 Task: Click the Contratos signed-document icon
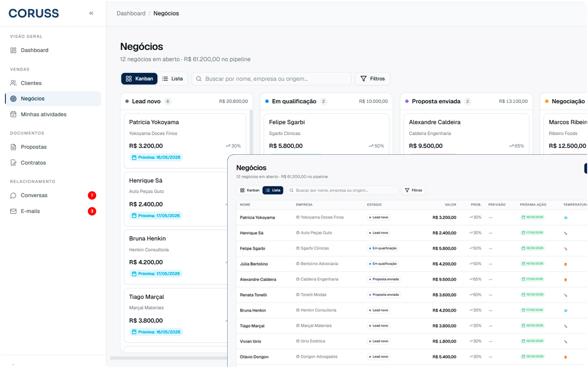(x=13, y=163)
